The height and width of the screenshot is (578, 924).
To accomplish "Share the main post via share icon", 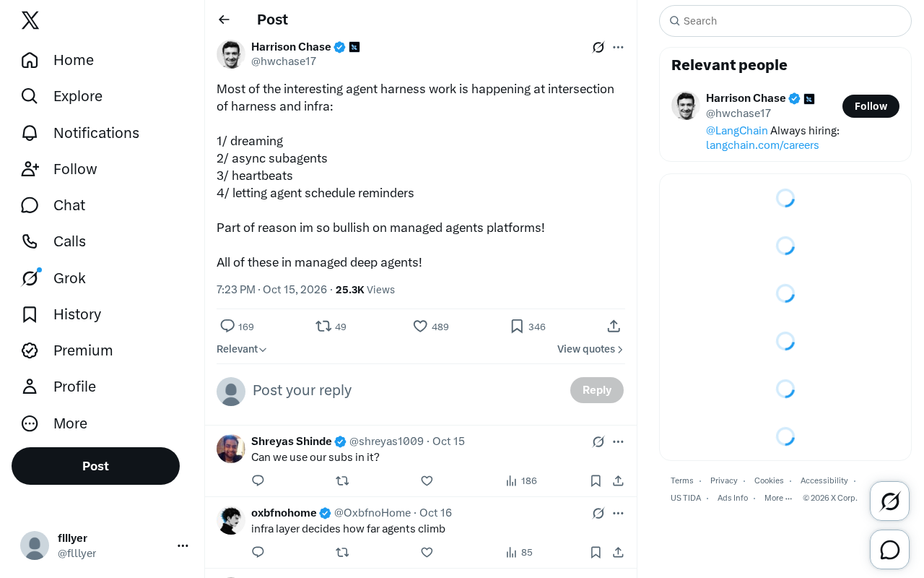I will (614, 327).
